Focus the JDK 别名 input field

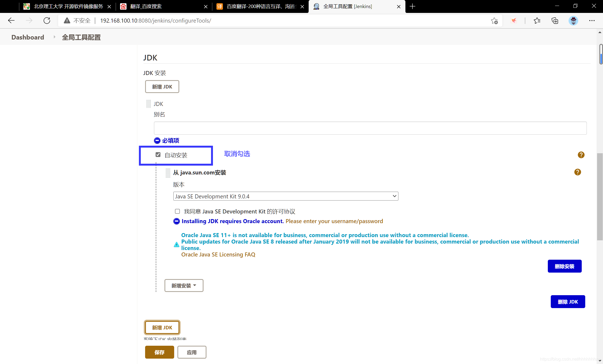(x=370, y=128)
